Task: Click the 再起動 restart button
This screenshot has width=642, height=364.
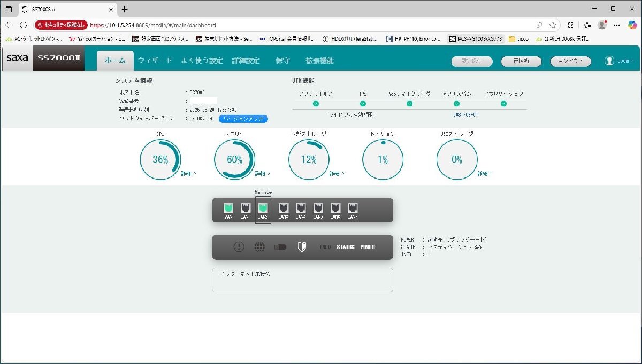Action: click(x=520, y=61)
